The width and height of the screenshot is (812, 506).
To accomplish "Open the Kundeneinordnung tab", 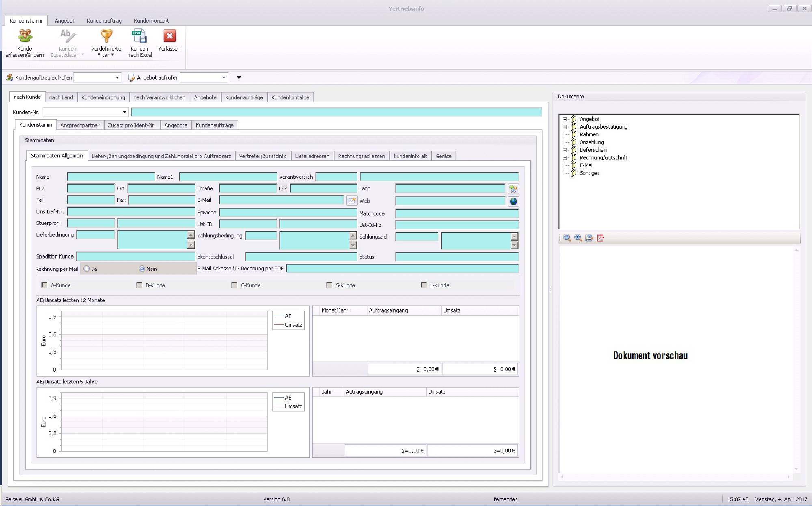I will point(103,97).
